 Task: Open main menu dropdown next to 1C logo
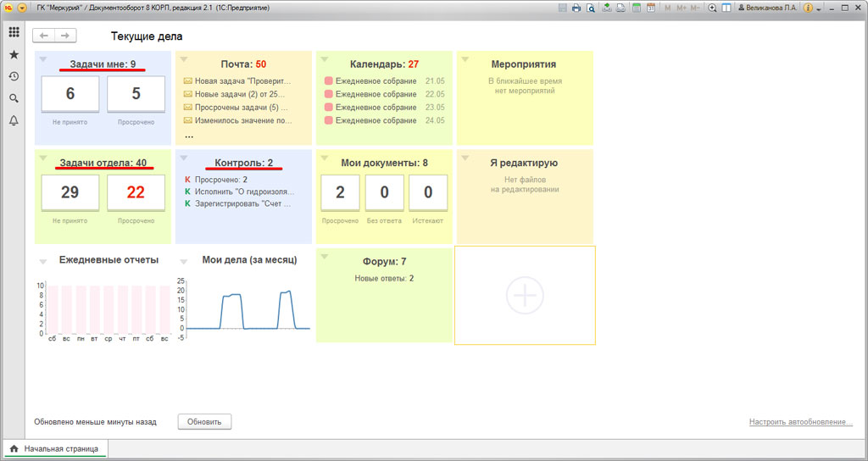[23, 8]
